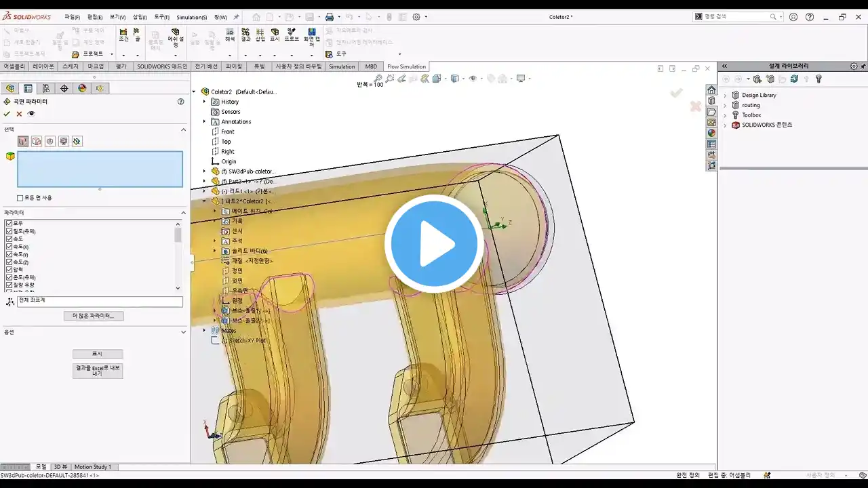Open the 프로젝트 dropdown arrow

click(x=111, y=54)
